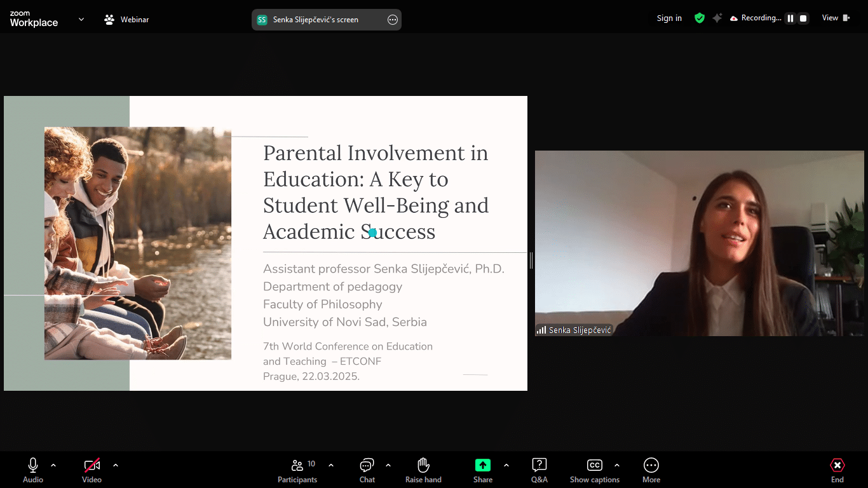Raise hand in the webinar

[x=423, y=470]
